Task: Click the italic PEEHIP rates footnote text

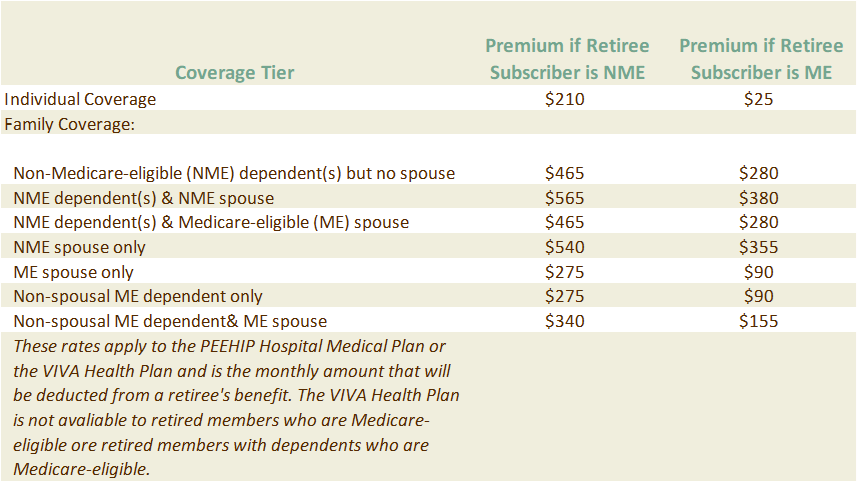Action: (x=236, y=408)
